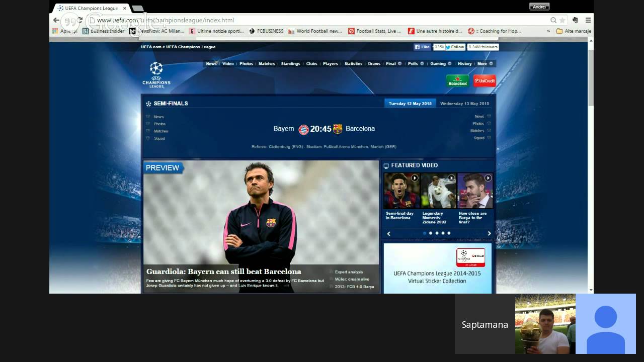Click the browser back arrow
The image size is (644, 362).
tap(56, 20)
